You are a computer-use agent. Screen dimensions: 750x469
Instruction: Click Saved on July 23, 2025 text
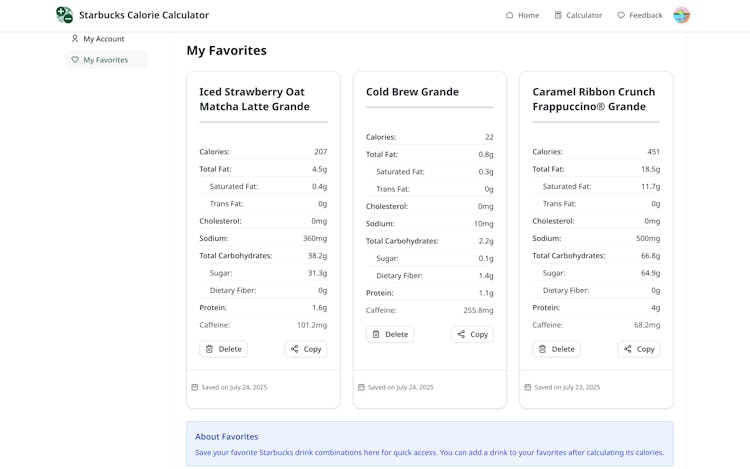567,387
